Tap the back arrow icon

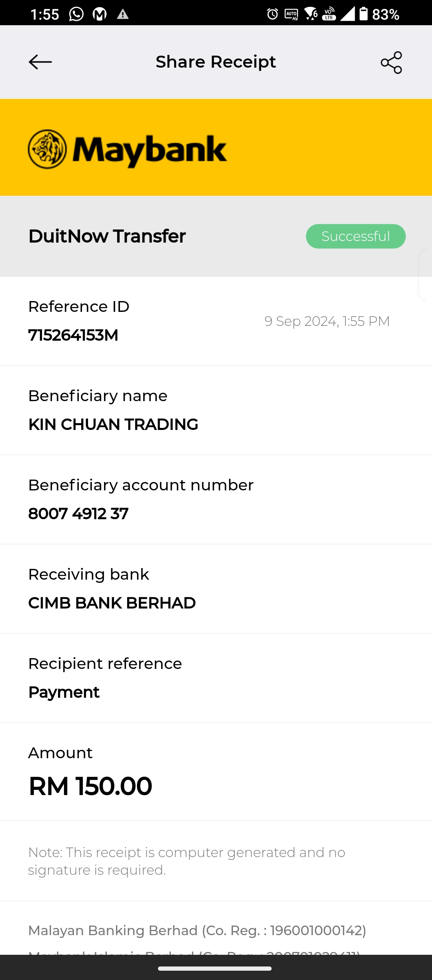coord(40,62)
